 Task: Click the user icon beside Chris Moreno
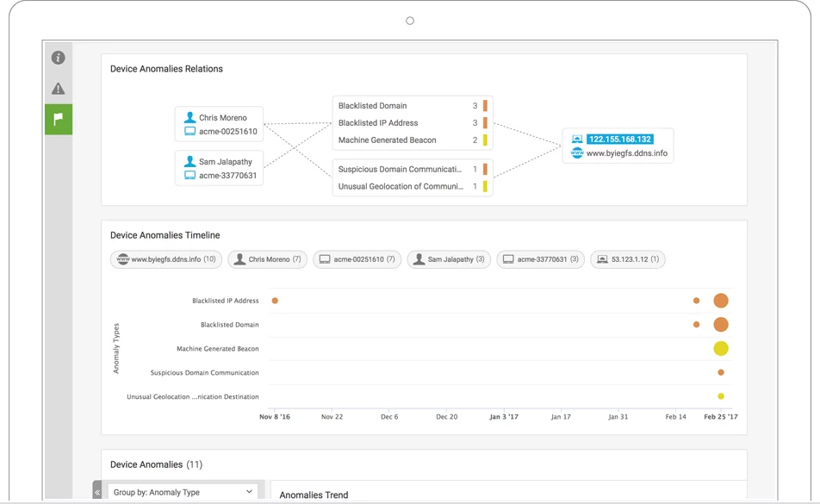tap(190, 118)
